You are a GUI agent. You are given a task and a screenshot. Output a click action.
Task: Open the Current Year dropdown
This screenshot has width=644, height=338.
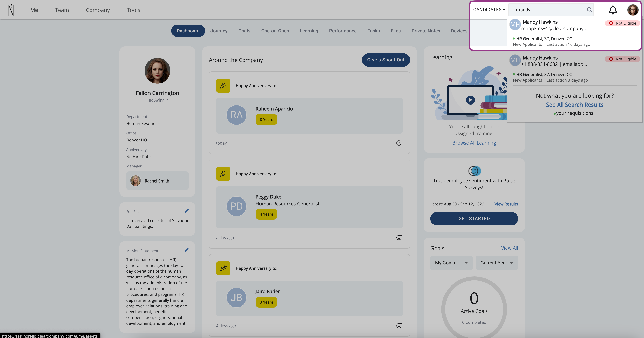pos(497,263)
